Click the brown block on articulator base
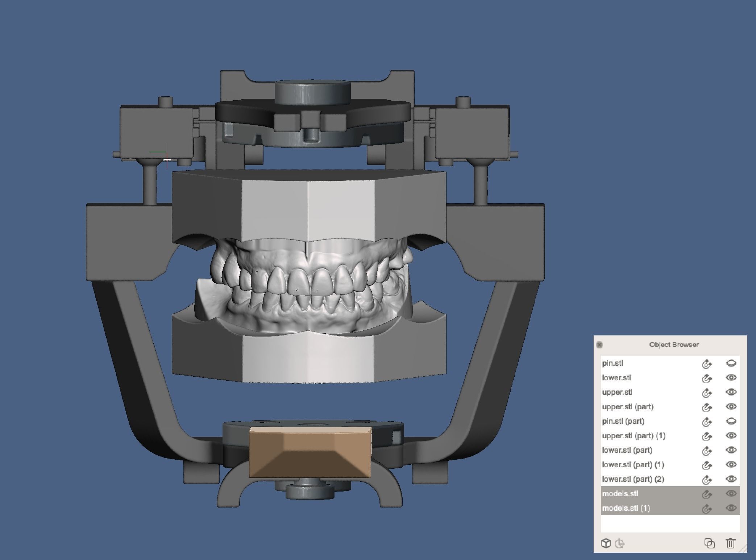The height and width of the screenshot is (560, 756). tap(310, 452)
